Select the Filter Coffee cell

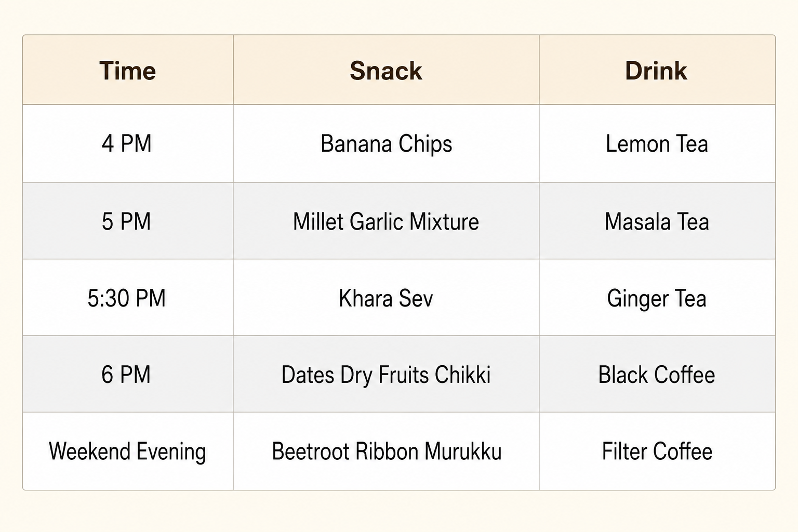coord(657,451)
